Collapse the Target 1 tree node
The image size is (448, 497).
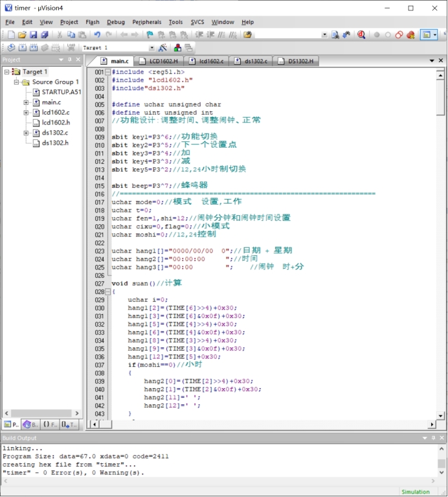point(6,72)
